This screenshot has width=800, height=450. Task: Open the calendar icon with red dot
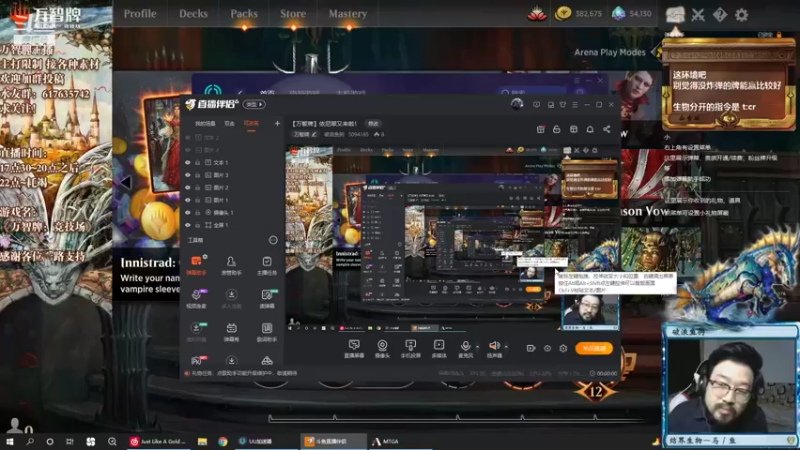[x=540, y=129]
